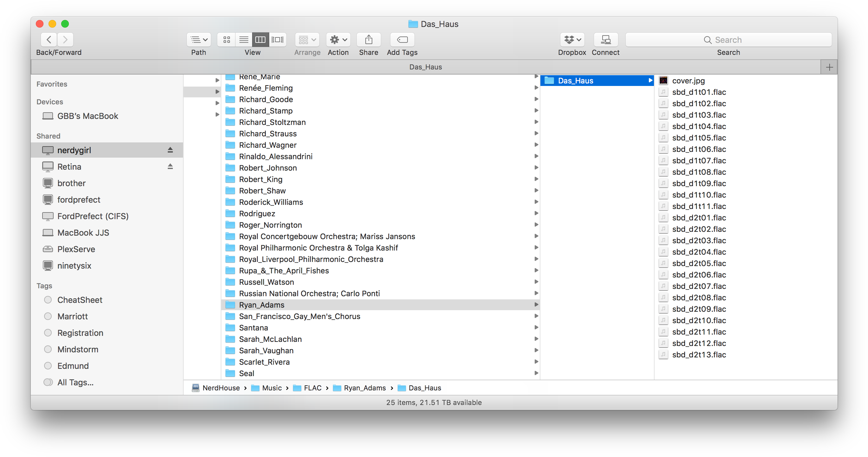Eject the Retina share

pyautogui.click(x=170, y=166)
